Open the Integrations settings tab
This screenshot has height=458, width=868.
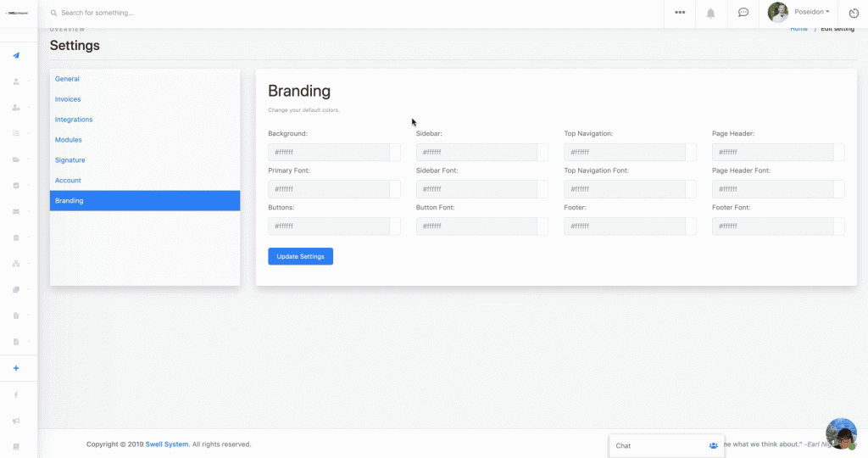pyautogui.click(x=145, y=120)
